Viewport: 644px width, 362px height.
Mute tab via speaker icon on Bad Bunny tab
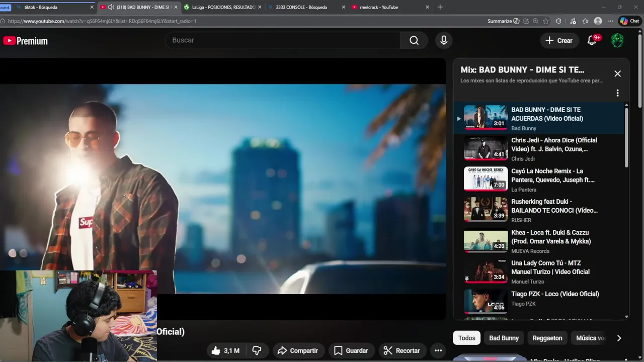click(x=111, y=7)
